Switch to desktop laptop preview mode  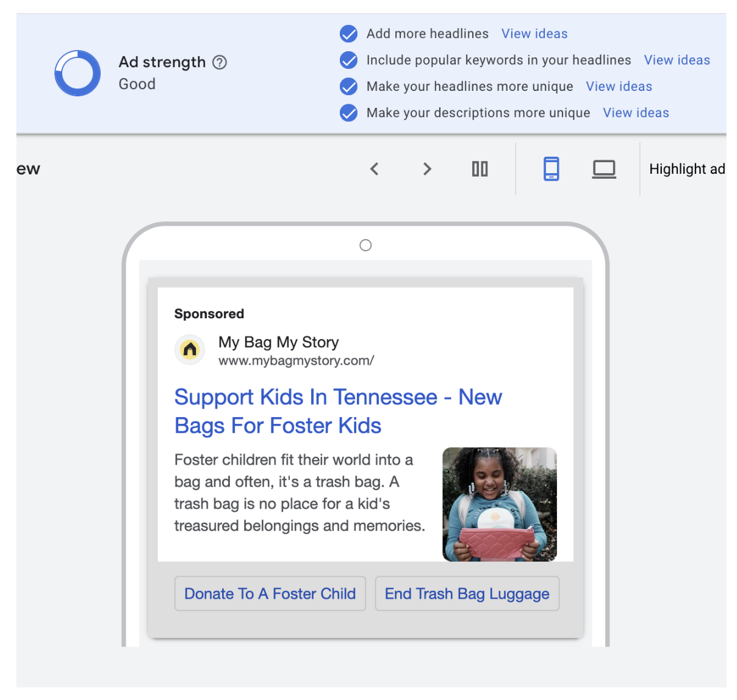[604, 169]
